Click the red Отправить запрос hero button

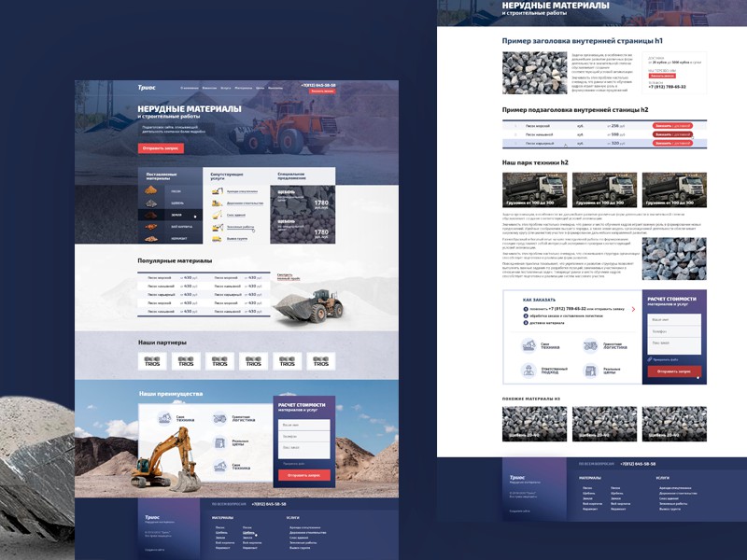pyautogui.click(x=161, y=148)
